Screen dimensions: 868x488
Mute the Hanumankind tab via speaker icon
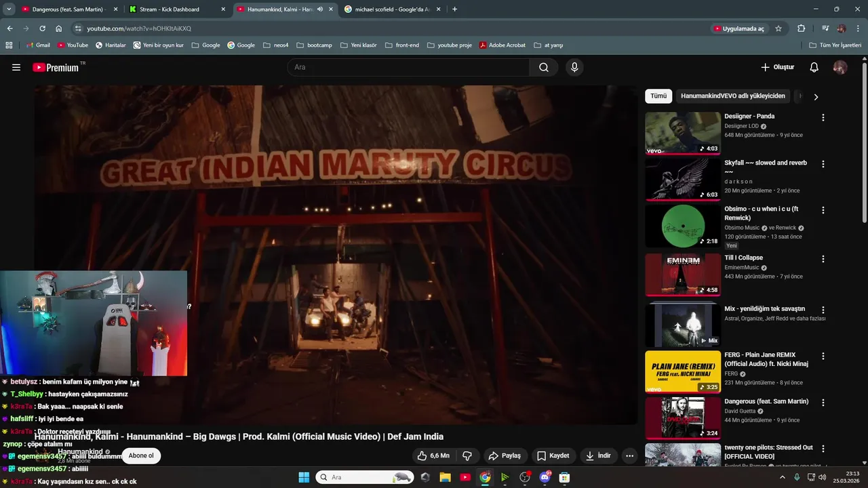tap(320, 9)
